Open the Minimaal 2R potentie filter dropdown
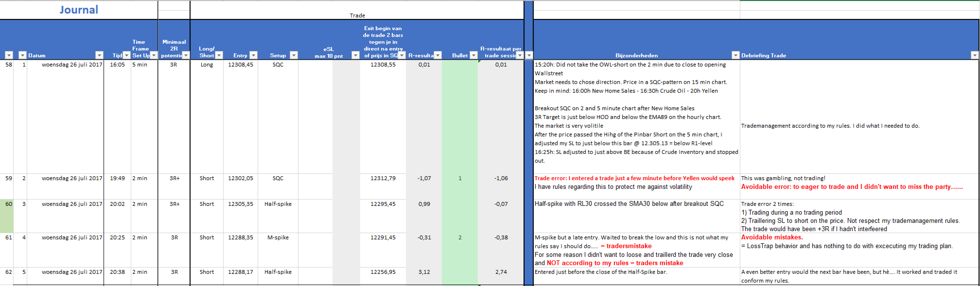Viewport: 980px width, 286px height. tap(186, 55)
